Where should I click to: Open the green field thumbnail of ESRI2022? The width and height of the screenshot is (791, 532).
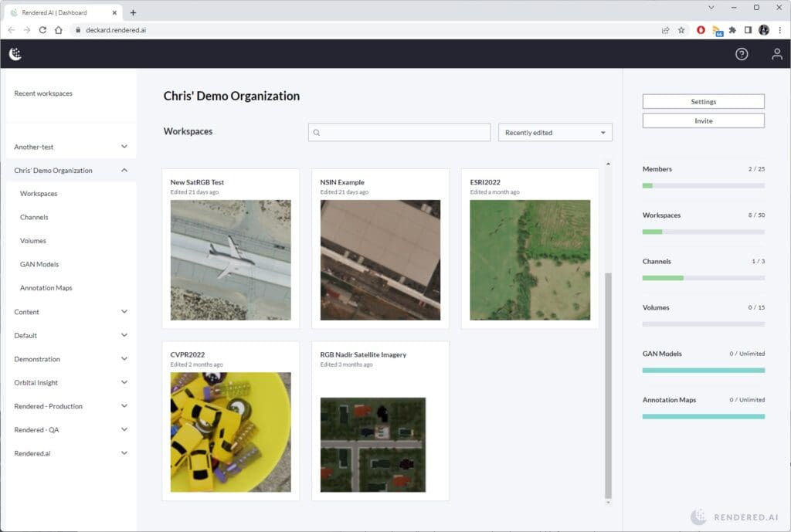pos(530,259)
